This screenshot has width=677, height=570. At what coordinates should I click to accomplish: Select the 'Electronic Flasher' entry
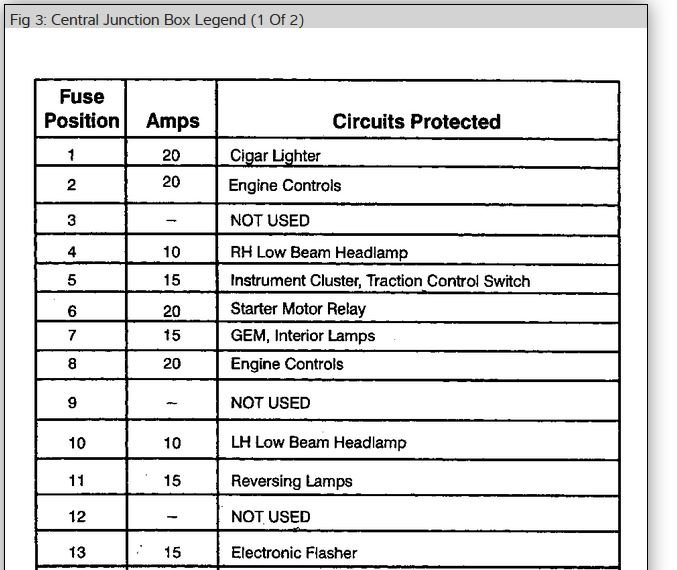293,552
